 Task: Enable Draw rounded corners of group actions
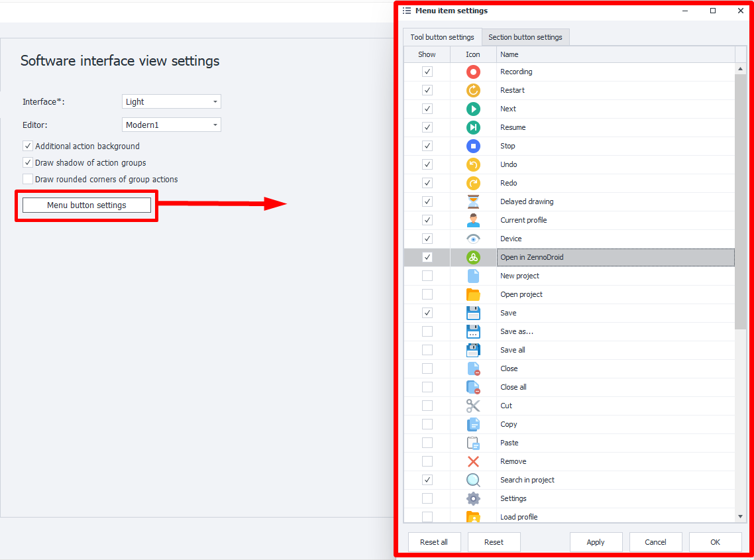27,178
